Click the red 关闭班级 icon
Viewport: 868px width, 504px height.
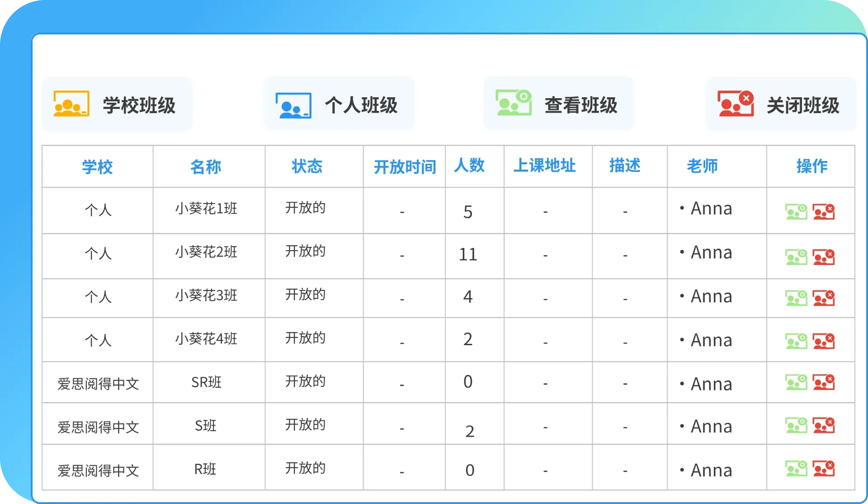pos(736,104)
